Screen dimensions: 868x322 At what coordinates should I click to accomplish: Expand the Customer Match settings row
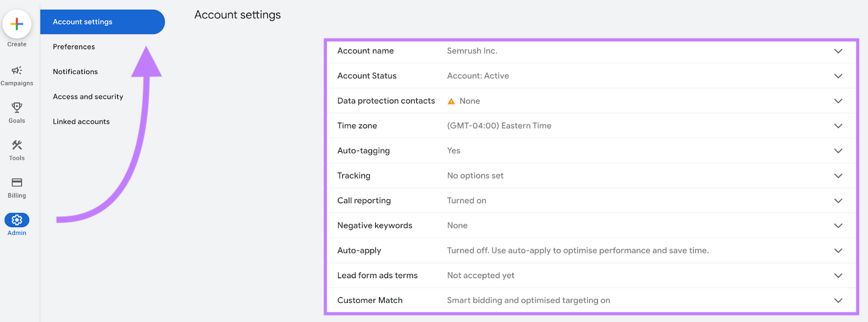[838, 300]
